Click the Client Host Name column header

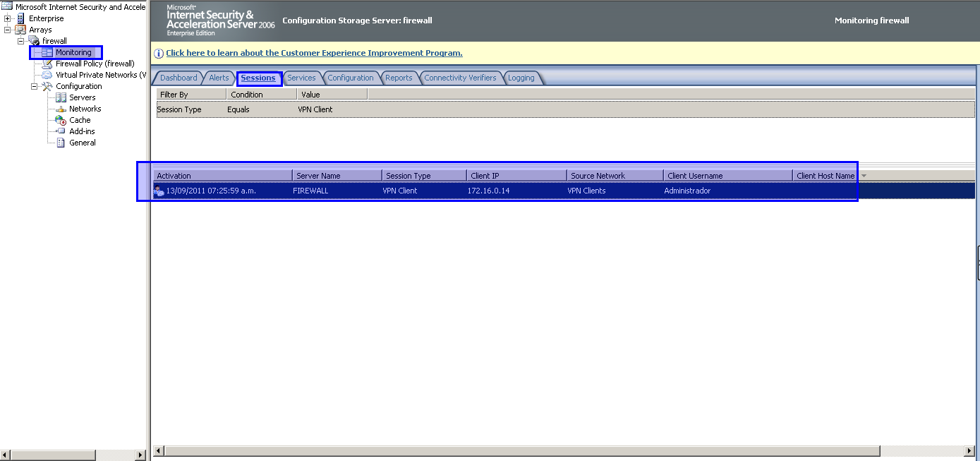[825, 176]
